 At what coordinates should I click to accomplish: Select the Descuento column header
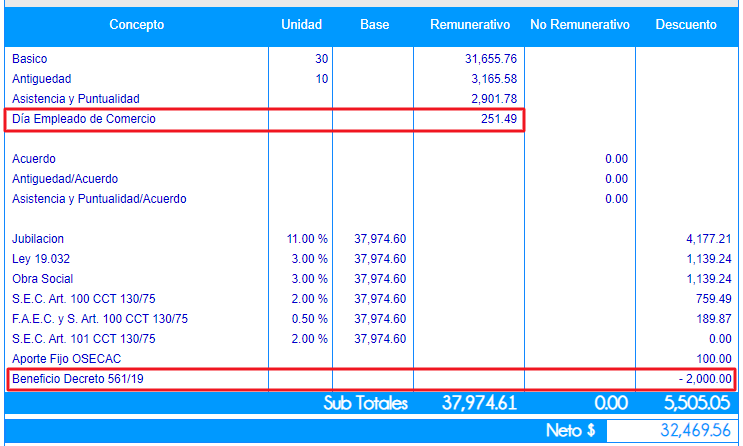[x=686, y=24]
